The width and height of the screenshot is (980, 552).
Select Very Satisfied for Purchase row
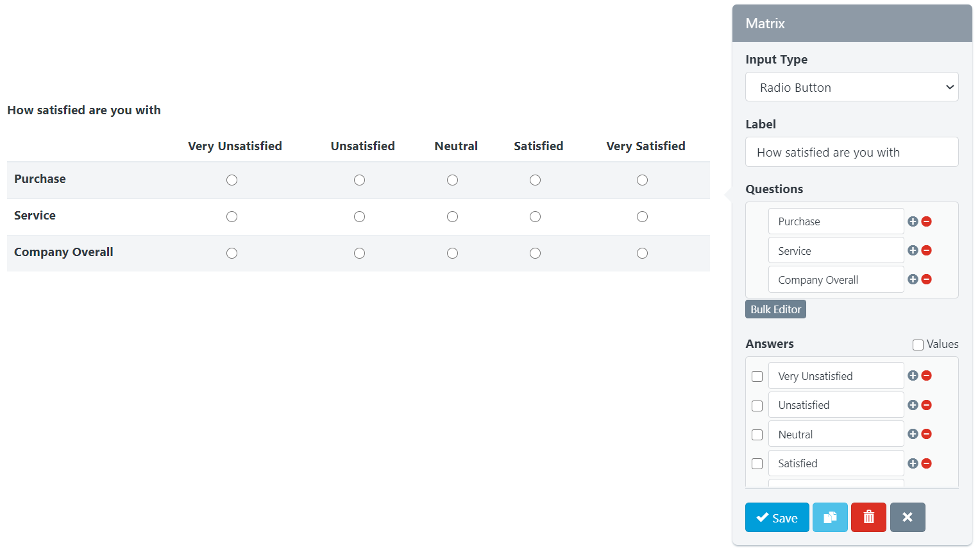tap(642, 180)
